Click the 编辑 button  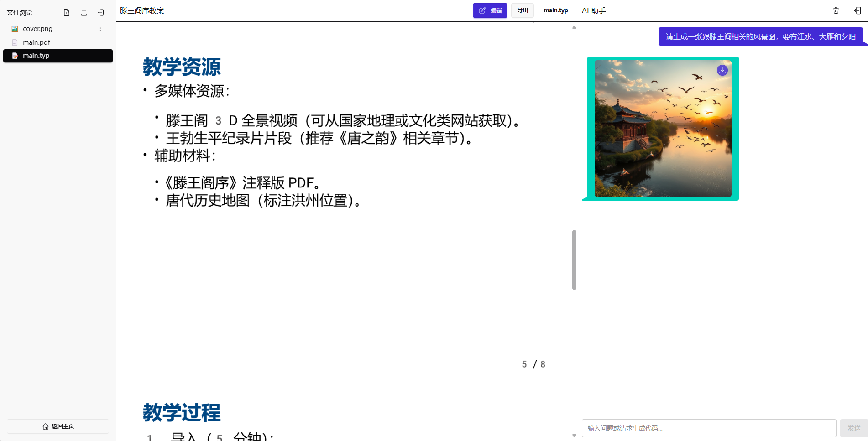coord(490,10)
